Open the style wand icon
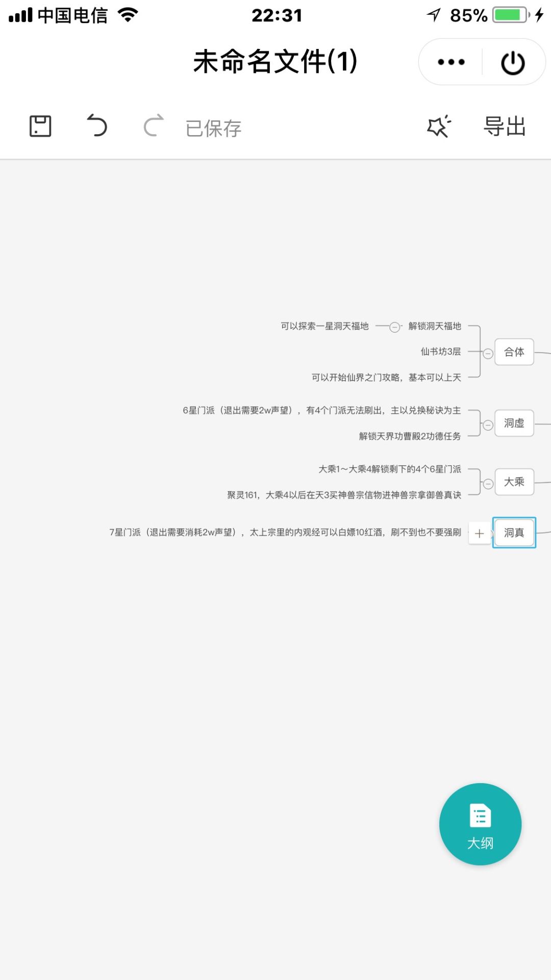This screenshot has width=551, height=980. [x=439, y=126]
